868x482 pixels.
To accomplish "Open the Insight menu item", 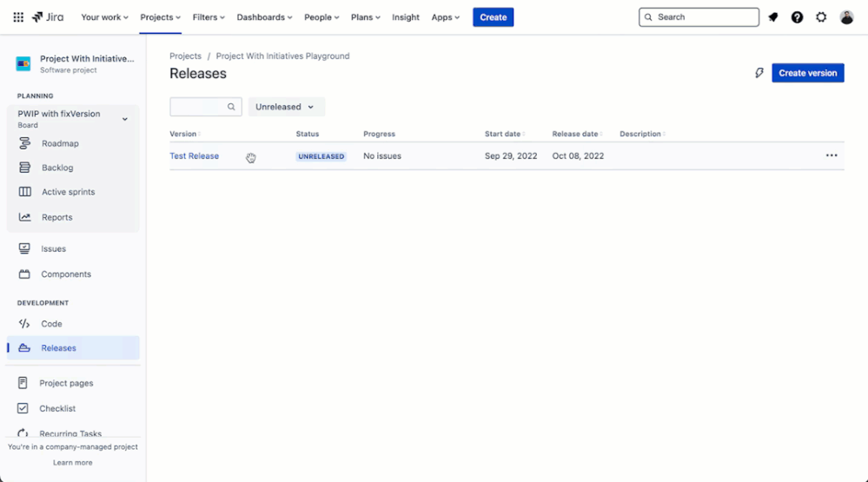I will 406,17.
